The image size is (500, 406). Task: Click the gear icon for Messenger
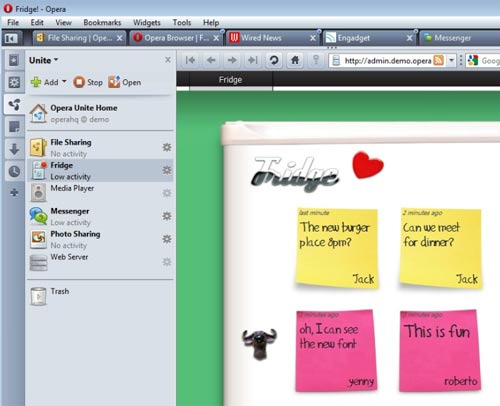click(167, 216)
